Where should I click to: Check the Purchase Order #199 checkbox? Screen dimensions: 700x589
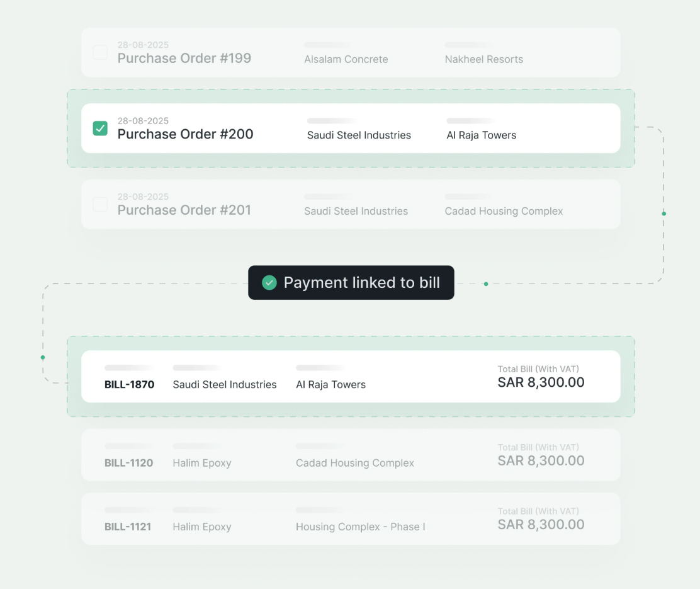(x=100, y=52)
